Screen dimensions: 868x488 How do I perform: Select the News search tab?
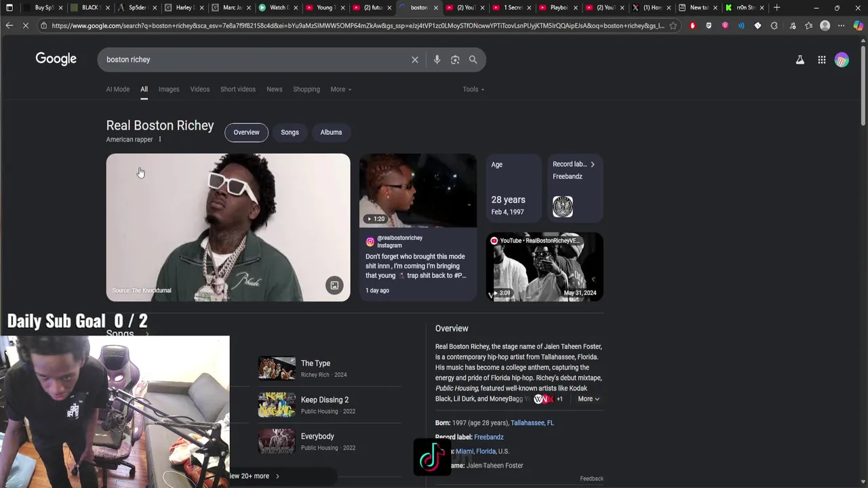pyautogui.click(x=274, y=89)
